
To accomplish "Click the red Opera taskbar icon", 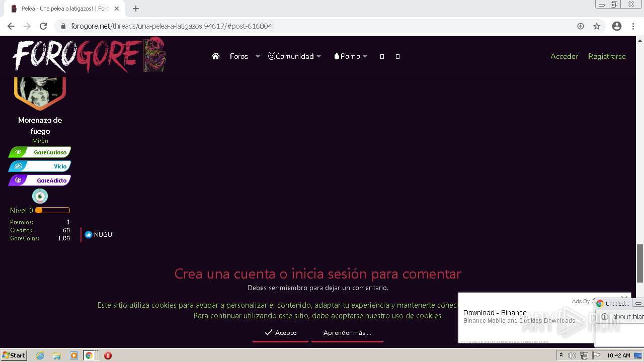I will (x=108, y=355).
